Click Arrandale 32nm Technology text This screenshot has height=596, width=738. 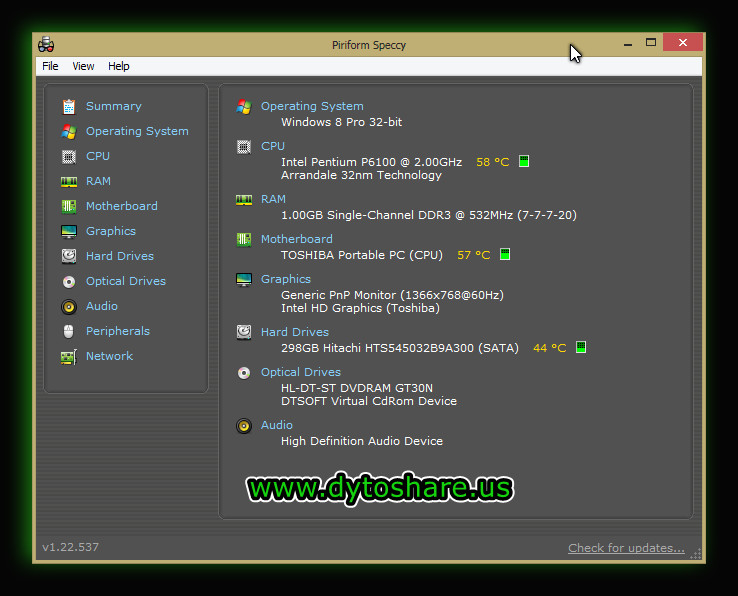point(361,175)
